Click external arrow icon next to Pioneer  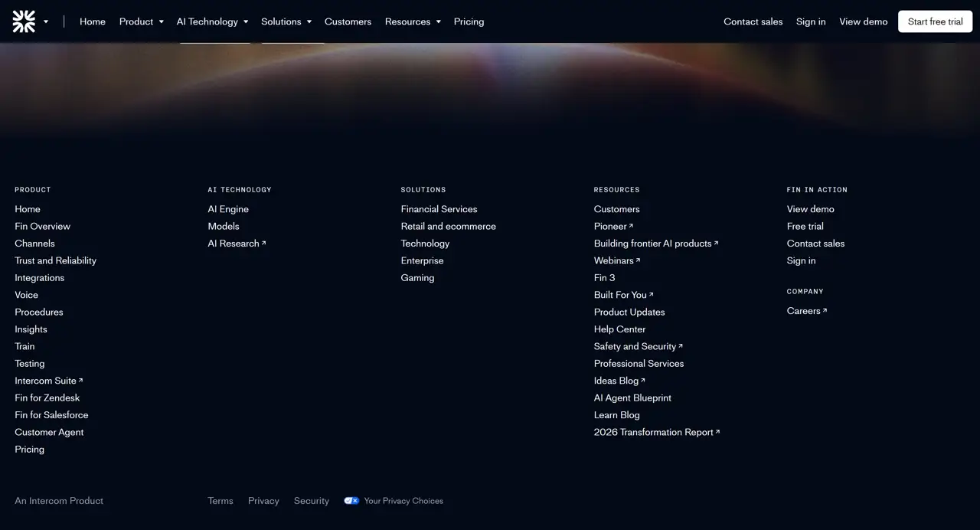coord(631,226)
